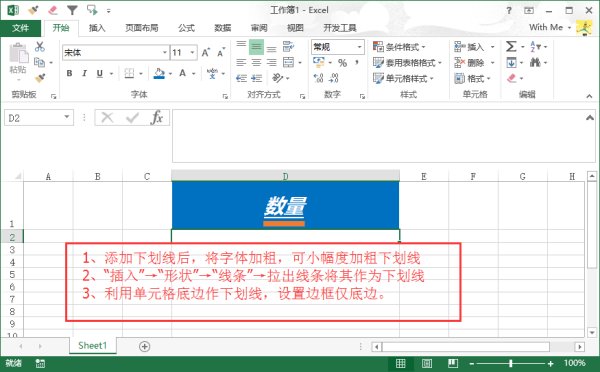Click the AutoSum sigma icon
This screenshot has width=600, height=372.
(x=511, y=46)
